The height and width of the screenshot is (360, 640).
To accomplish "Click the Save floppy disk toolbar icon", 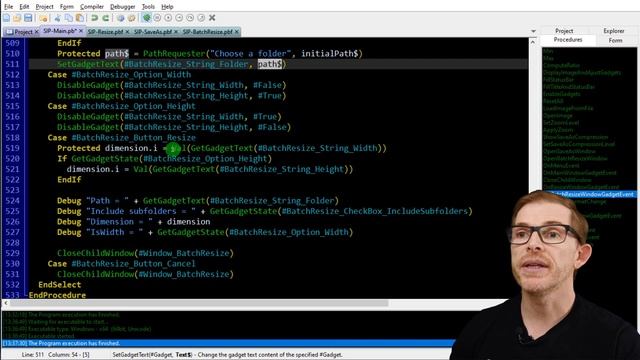I will tap(28, 18).
